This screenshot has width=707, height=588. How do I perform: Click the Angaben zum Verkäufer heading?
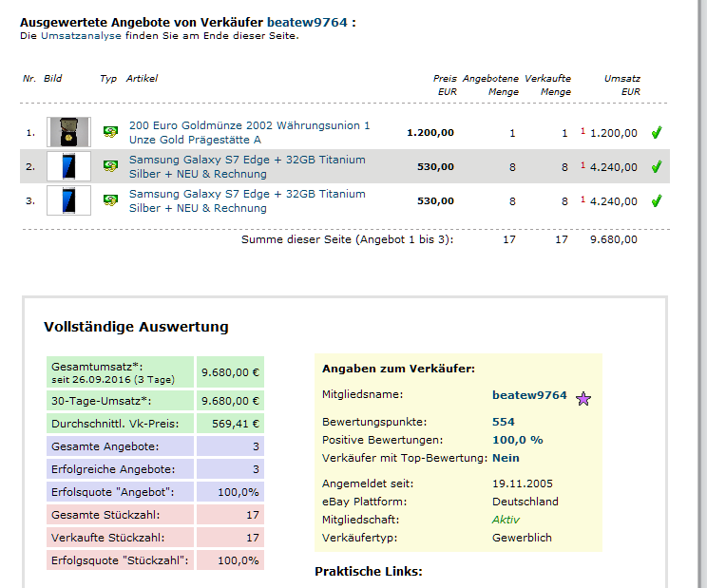click(x=398, y=369)
